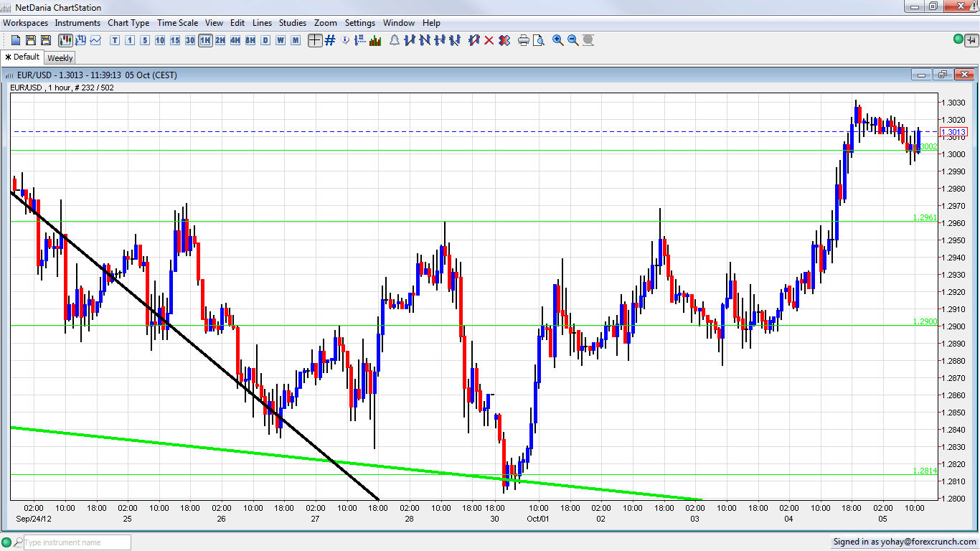Image resolution: width=980 pixels, height=551 pixels.
Task: Click the 1.2961 green price label
Action: click(x=925, y=217)
